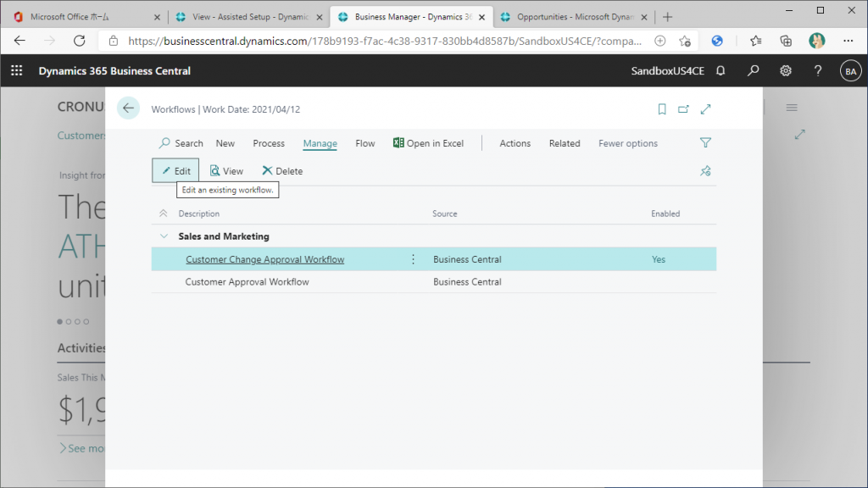Toggle the filter pane funnel icon
868x488 pixels.
tap(705, 142)
